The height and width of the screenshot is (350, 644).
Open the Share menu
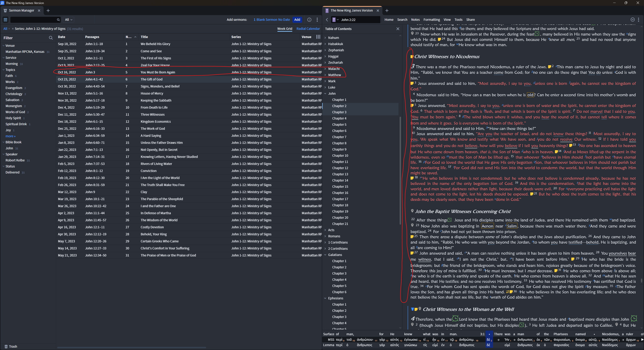tap(470, 20)
